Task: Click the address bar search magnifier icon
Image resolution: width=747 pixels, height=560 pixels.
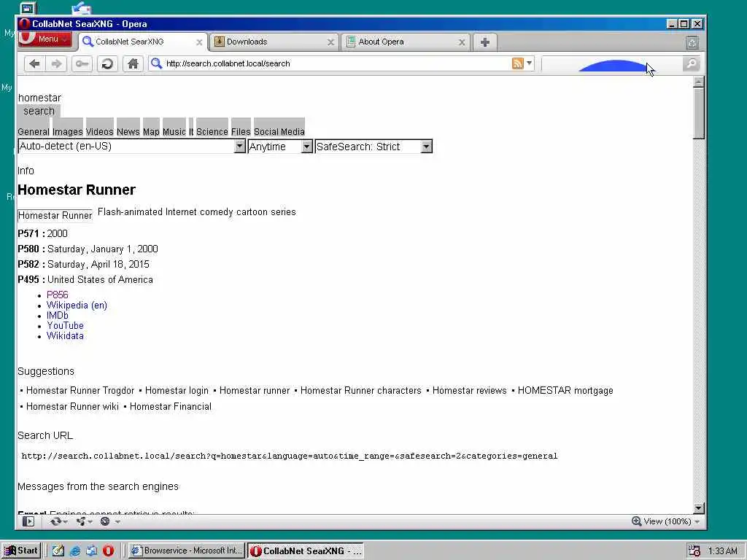Action: tap(156, 63)
